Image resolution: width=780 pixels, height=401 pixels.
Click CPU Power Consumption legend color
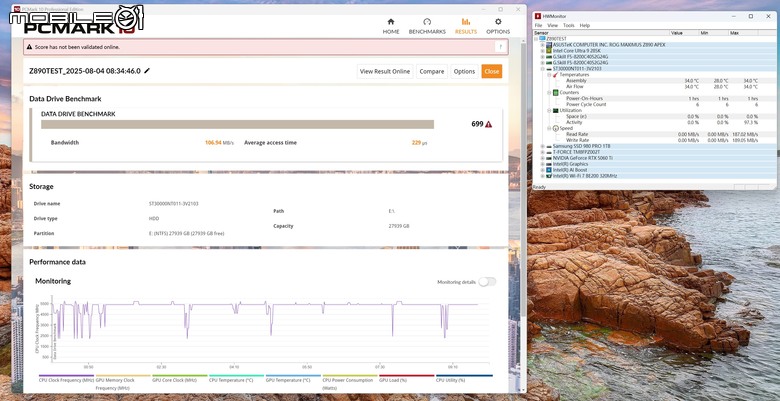click(x=350, y=376)
